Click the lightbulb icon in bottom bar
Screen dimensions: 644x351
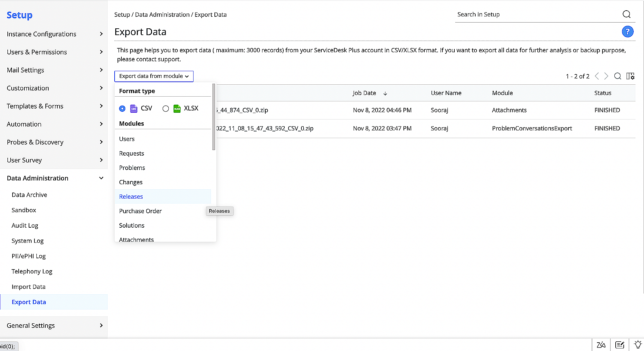pyautogui.click(x=637, y=345)
